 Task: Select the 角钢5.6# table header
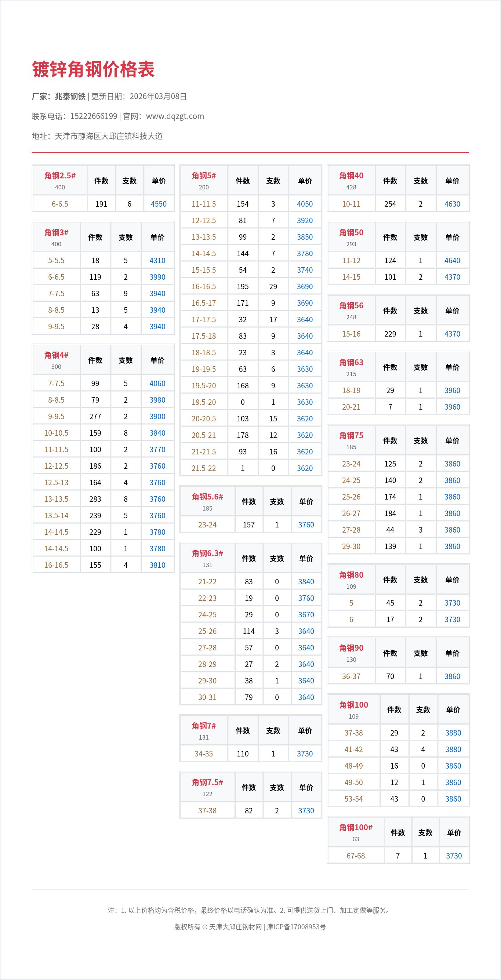coord(207,501)
